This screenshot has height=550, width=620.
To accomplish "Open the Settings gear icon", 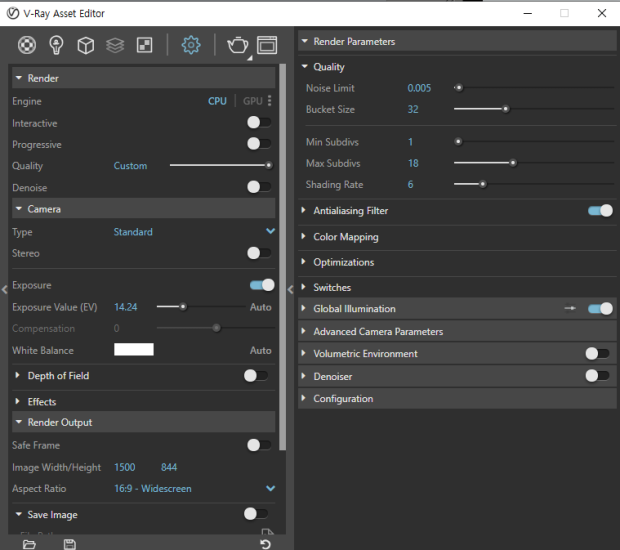I will click(191, 45).
